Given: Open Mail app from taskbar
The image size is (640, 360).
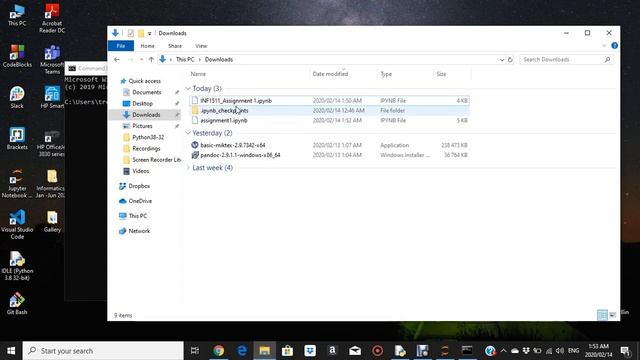Looking at the screenshot, I should (355, 351).
